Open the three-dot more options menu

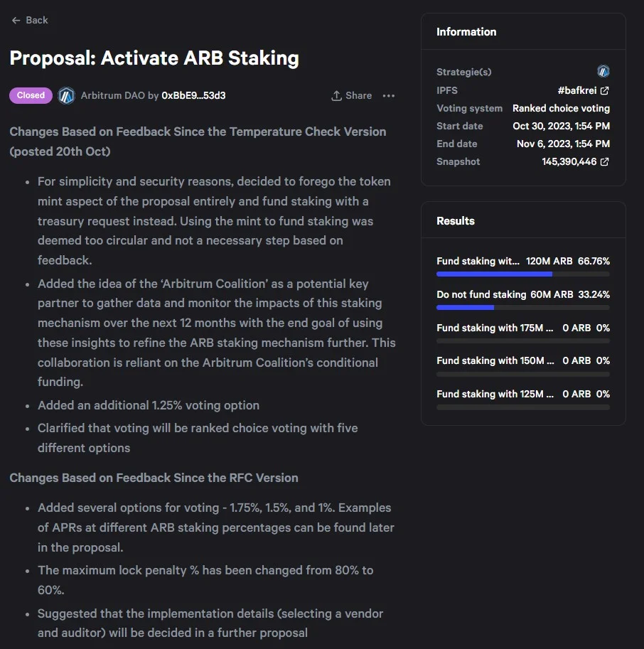coord(388,95)
